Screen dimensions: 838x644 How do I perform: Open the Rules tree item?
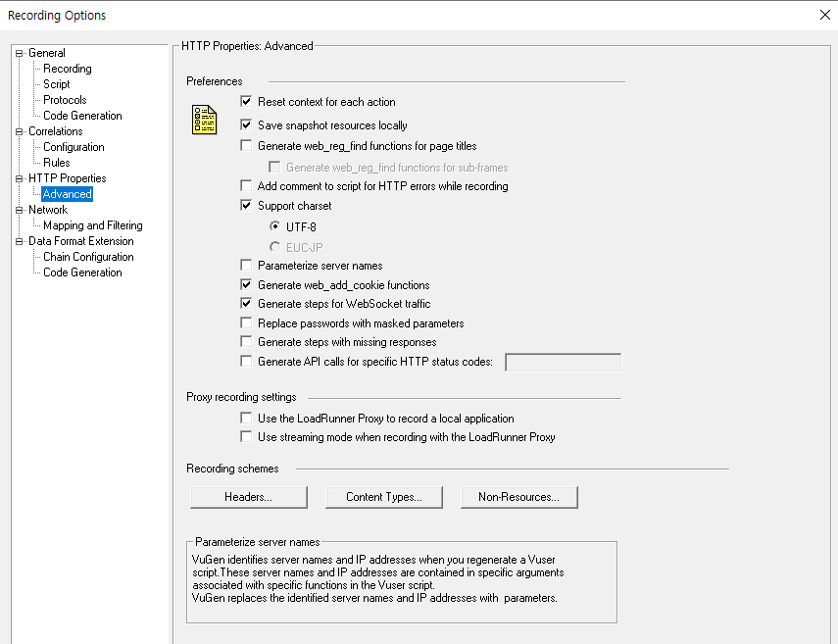[x=57, y=163]
